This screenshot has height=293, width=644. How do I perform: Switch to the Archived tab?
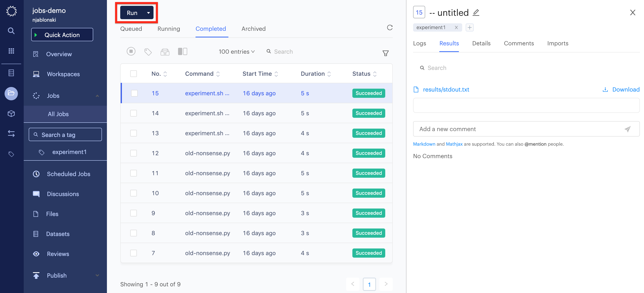coord(254,29)
